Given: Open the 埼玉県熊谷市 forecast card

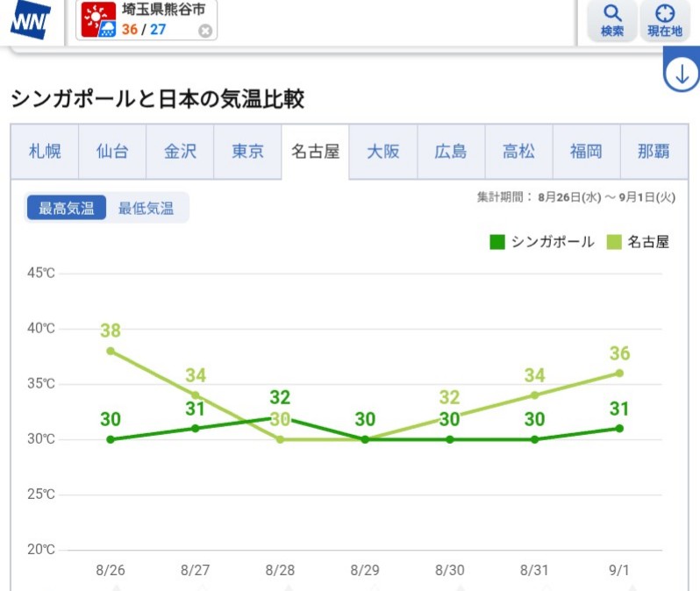Looking at the screenshot, I should (146, 19).
